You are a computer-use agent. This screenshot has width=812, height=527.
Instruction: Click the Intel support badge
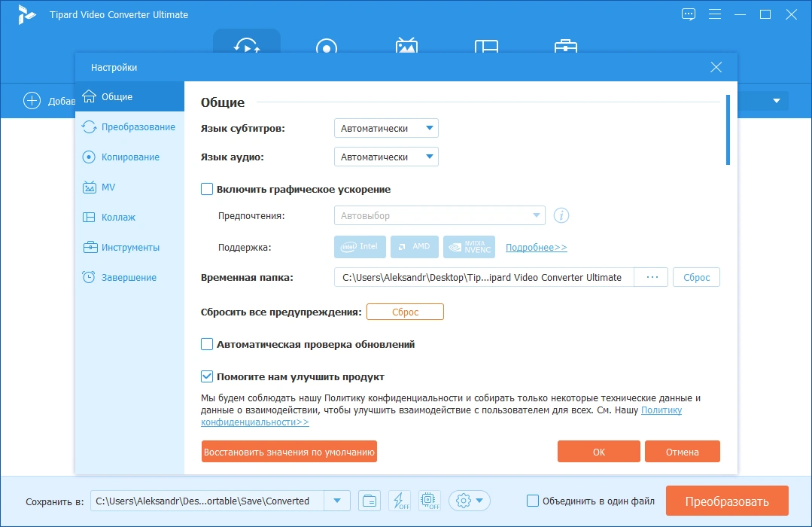pos(360,247)
